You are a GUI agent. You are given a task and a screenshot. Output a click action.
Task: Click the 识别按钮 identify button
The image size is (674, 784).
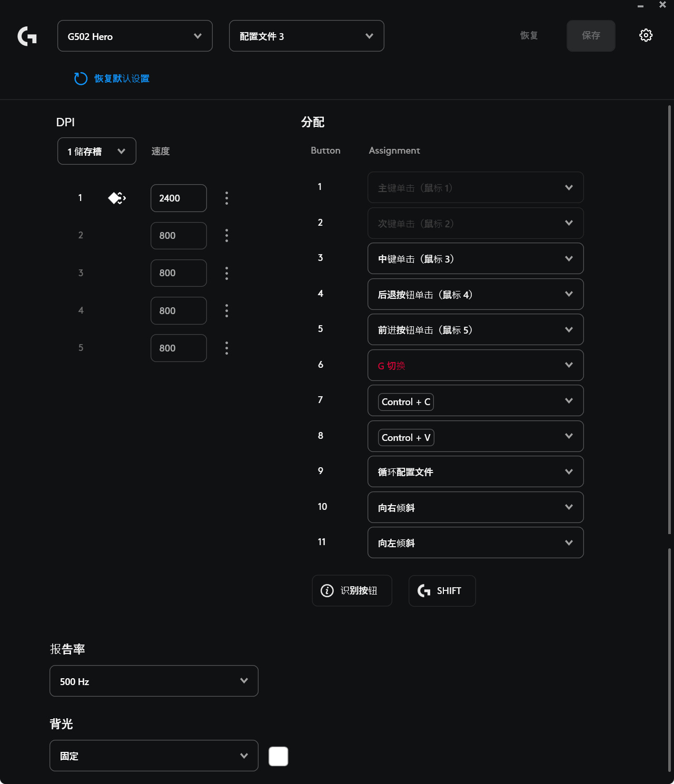tap(352, 591)
